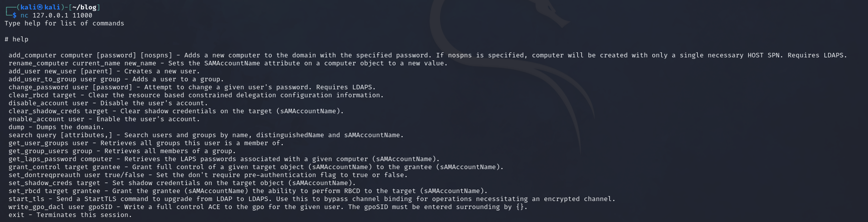868x222 pixels.
Task: Select the start_tls command entry
Action: [312, 199]
